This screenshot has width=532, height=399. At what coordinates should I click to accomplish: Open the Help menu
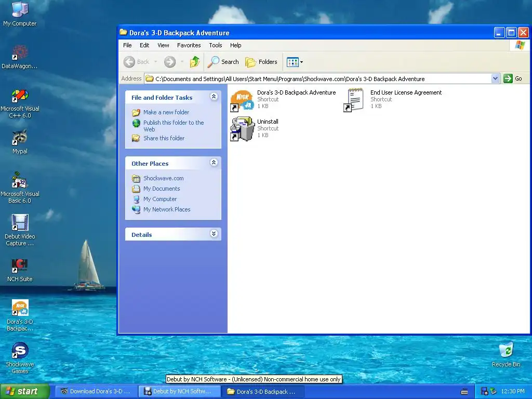coord(235,45)
